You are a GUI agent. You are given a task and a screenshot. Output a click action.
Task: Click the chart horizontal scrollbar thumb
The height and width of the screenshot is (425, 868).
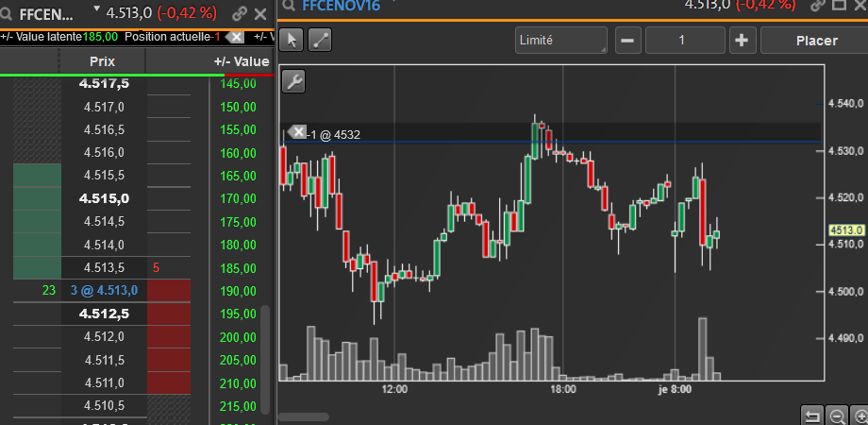click(x=304, y=416)
